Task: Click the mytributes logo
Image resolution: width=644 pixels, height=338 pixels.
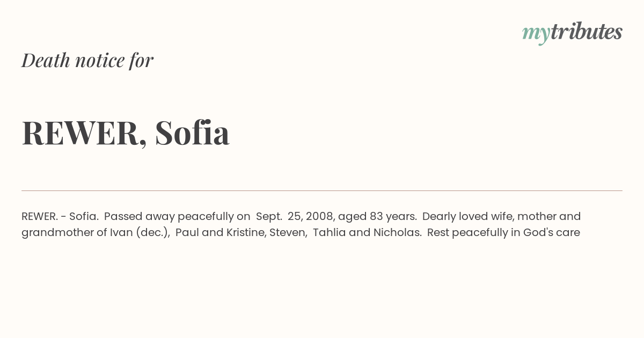Action: click(x=572, y=33)
